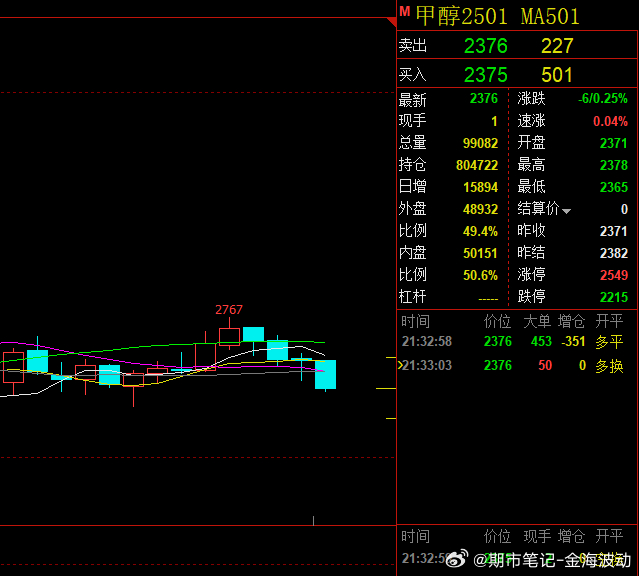639x576 pixels.
Task: Select the 21:32:58 trade row
Action: click(515, 342)
